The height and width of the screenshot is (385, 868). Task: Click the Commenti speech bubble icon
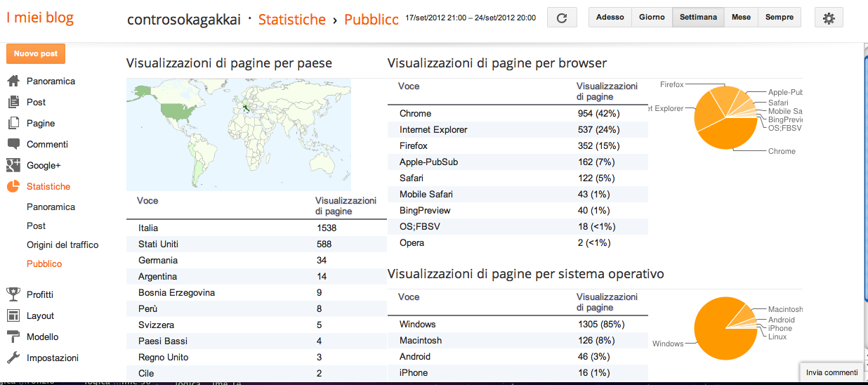[x=13, y=144]
